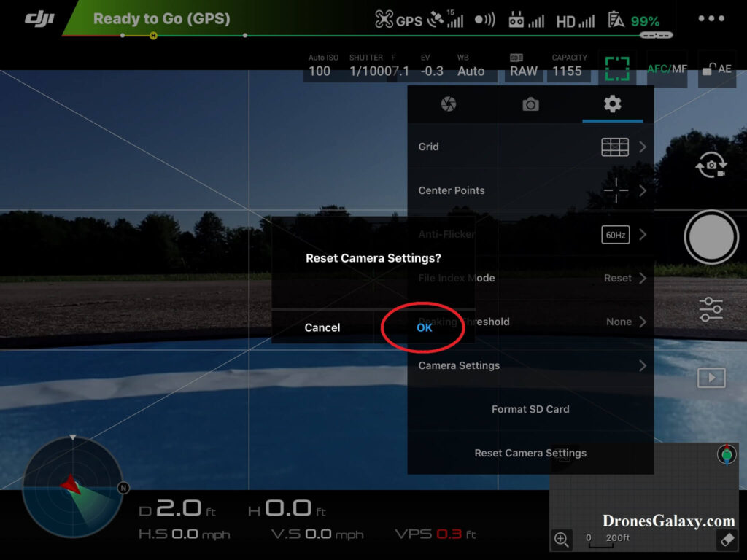Tap the RAW format indicator

click(x=524, y=71)
